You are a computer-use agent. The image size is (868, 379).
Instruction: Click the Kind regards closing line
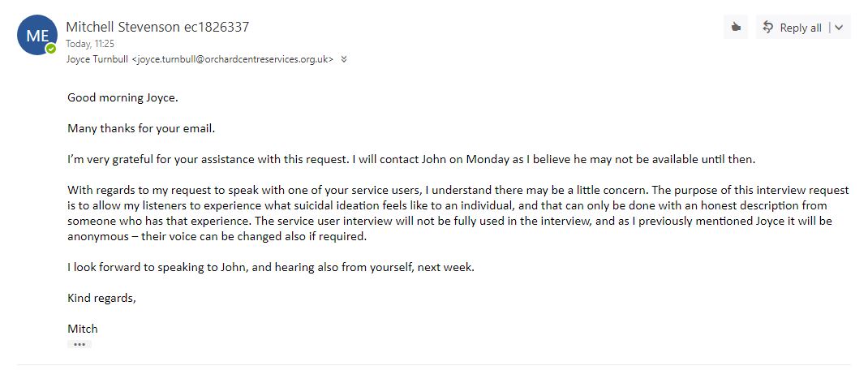(x=101, y=298)
